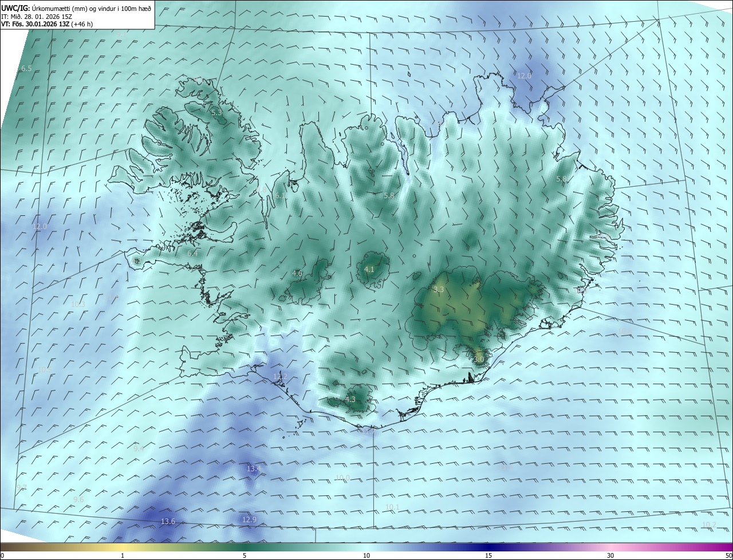The image size is (733, 560).
Task: Click the 4.6 value on the western glacier
Action: pos(297,274)
